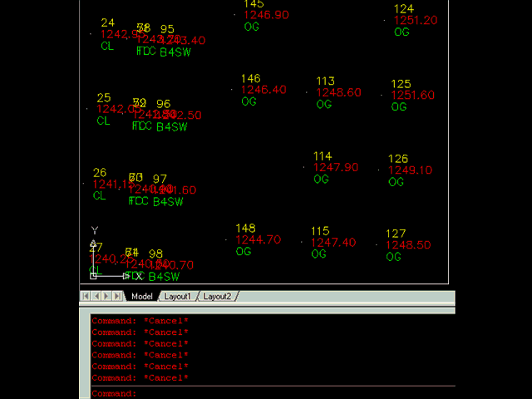Select point number 146 label
Image resolution: width=532 pixels, height=399 pixels.
[x=251, y=79]
